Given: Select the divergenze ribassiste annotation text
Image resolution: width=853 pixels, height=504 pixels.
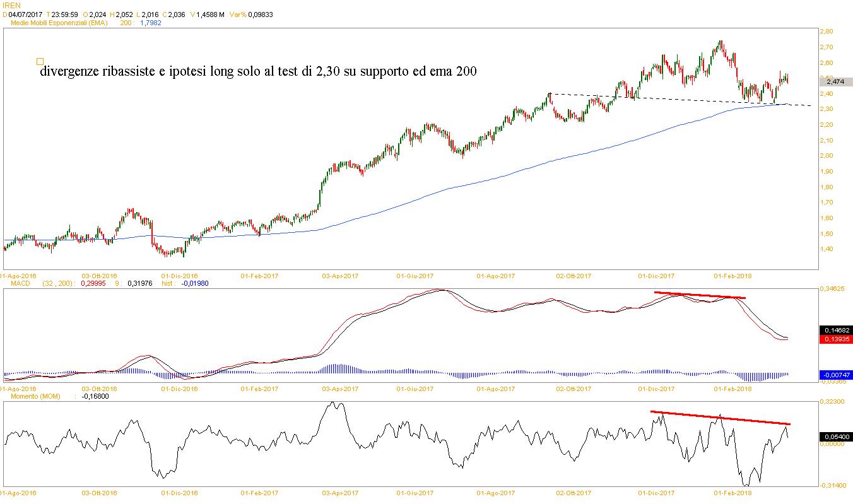Looking at the screenshot, I should point(257,72).
